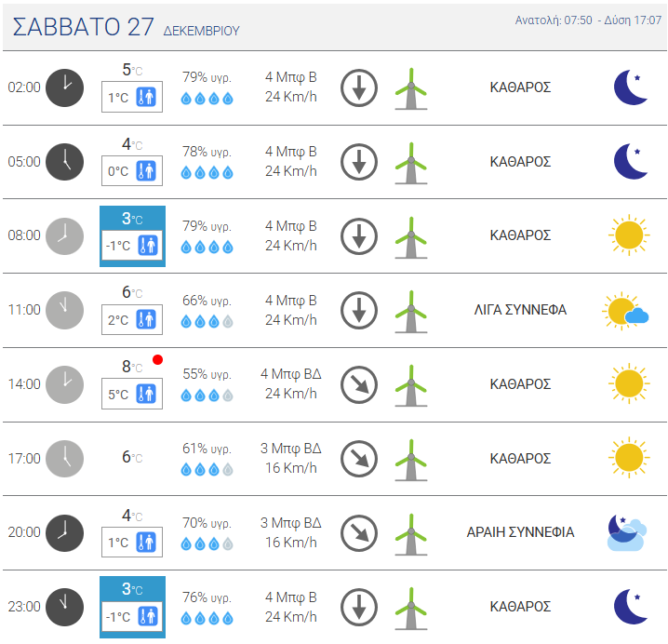Click the red dot next to 8°C
This screenshot has height=644, width=668.
coord(157,360)
